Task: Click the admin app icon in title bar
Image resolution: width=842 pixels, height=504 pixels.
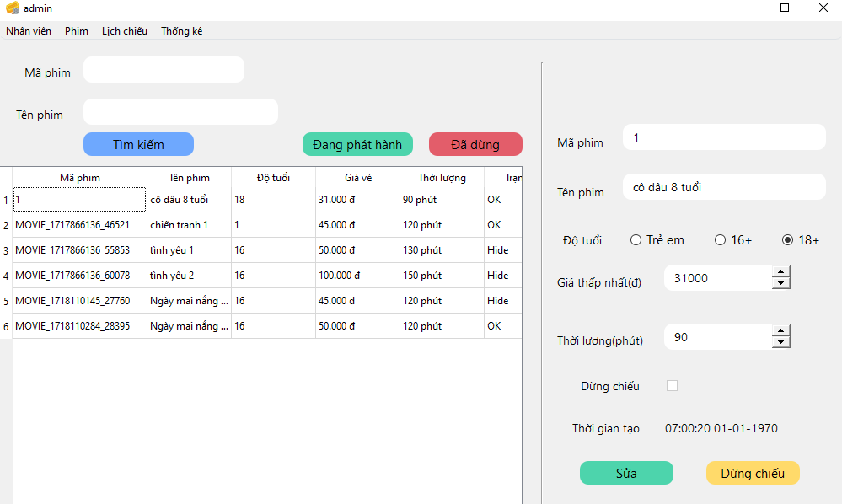Action: pyautogui.click(x=13, y=8)
